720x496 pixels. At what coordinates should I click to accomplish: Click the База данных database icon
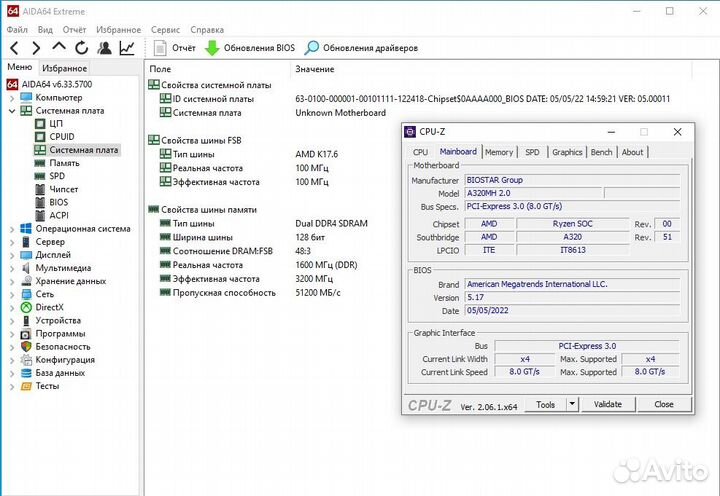(26, 373)
